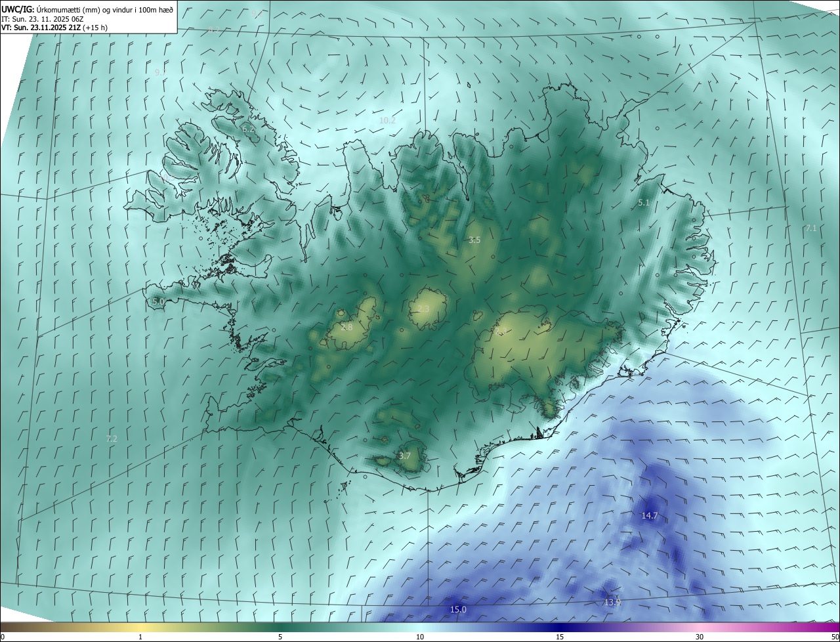840x642 pixels.
Task: Click the 14.7 value in the southeast ocean
Action: 649,516
